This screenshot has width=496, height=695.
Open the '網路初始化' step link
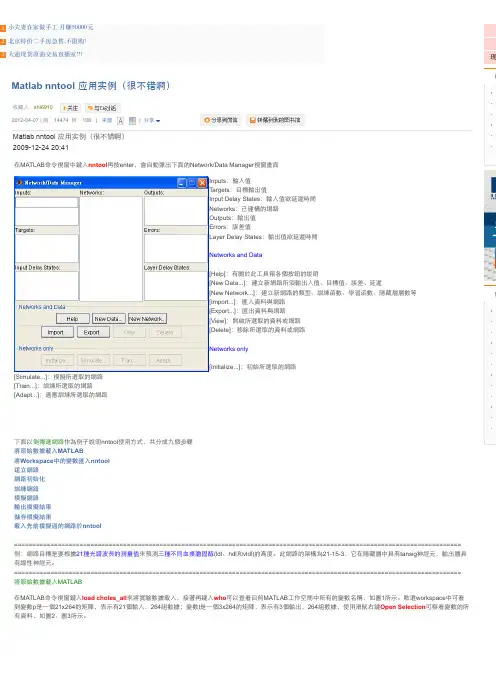29,479
